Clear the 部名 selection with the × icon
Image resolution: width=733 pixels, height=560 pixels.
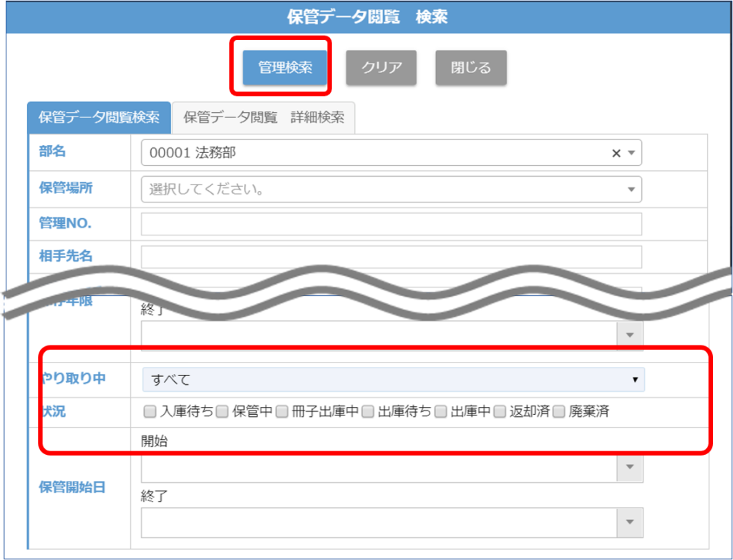tap(616, 153)
